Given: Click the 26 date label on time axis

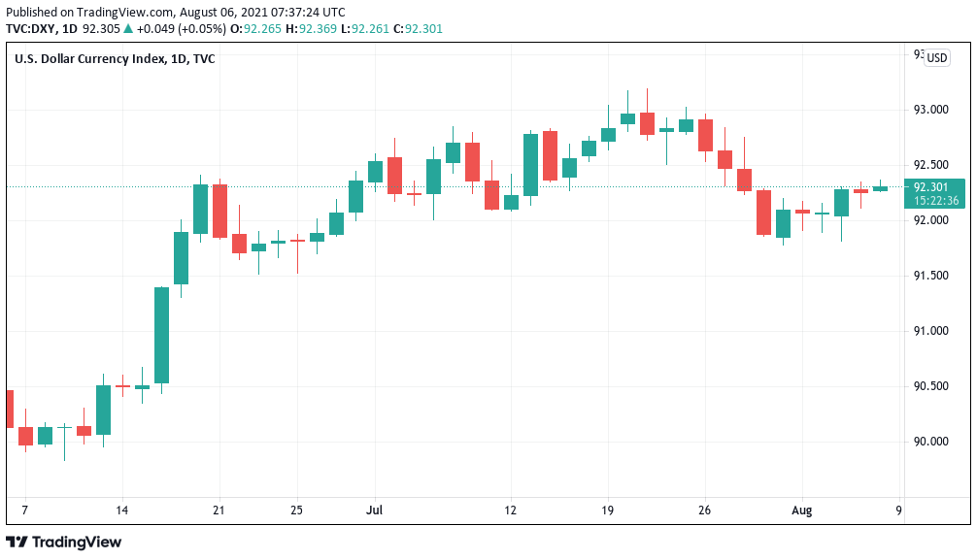Looking at the screenshot, I should click(x=705, y=510).
